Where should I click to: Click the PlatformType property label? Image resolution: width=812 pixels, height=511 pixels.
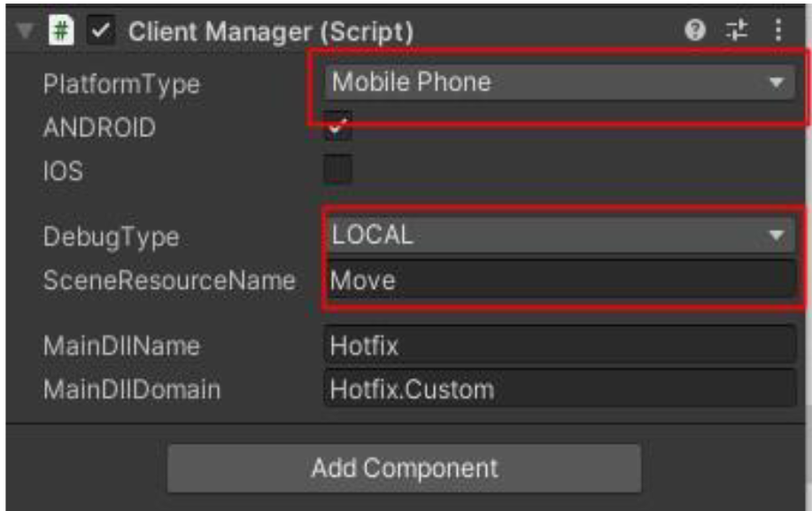tap(121, 84)
